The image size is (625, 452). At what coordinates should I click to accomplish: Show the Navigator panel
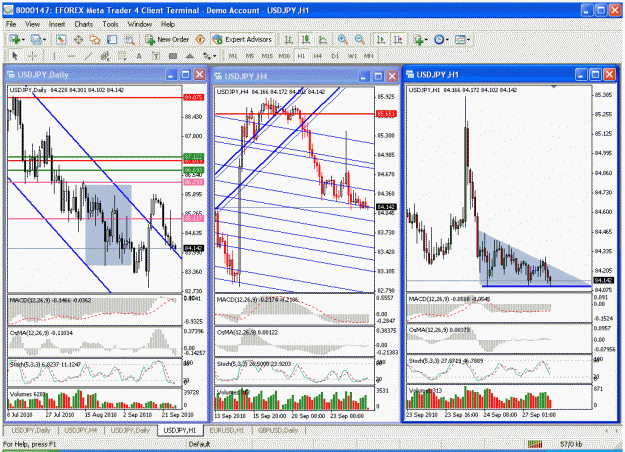95,39
